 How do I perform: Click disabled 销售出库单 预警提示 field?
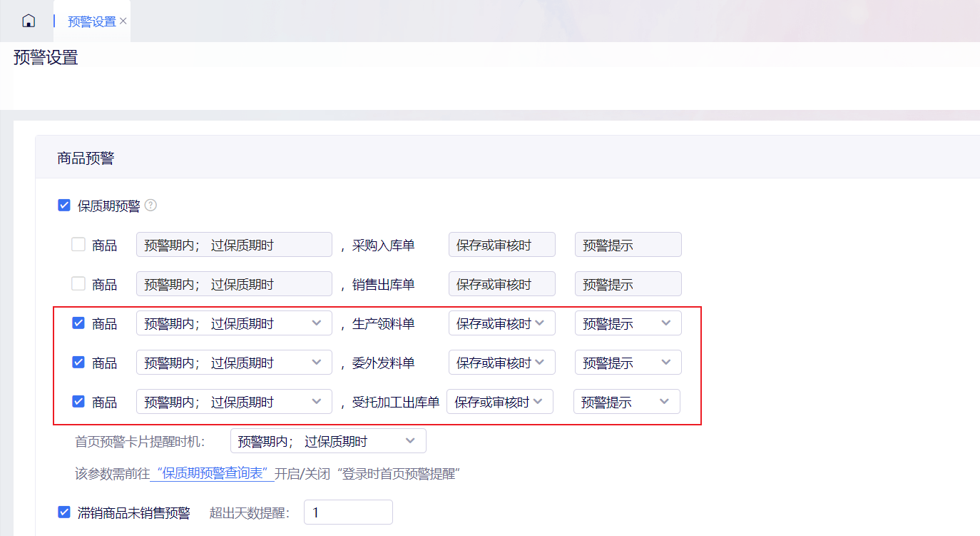pyautogui.click(x=628, y=284)
